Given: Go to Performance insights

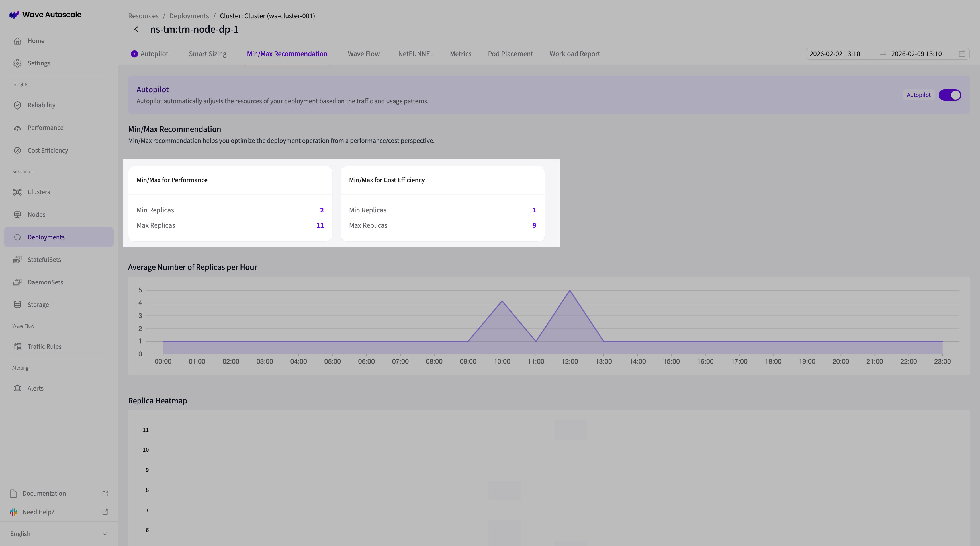Looking at the screenshot, I should click(x=59, y=128).
